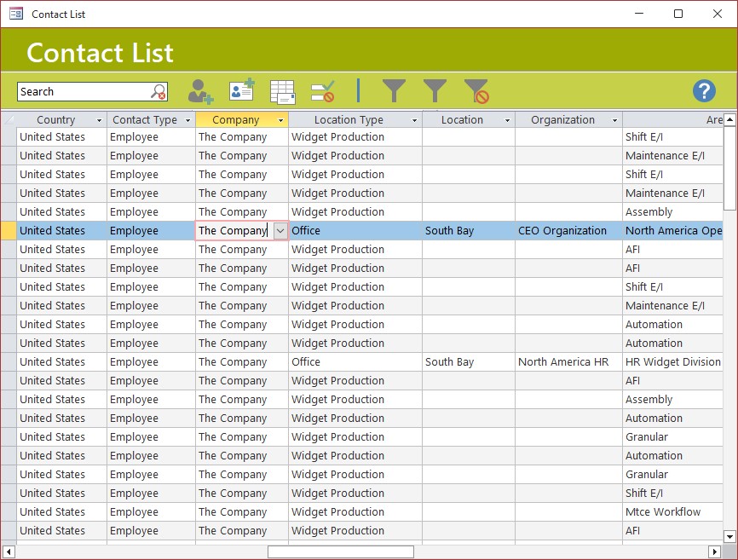Screen dimensions: 738x560
Task: Click the horizontal scrollbar left arrow
Action: (9, 551)
